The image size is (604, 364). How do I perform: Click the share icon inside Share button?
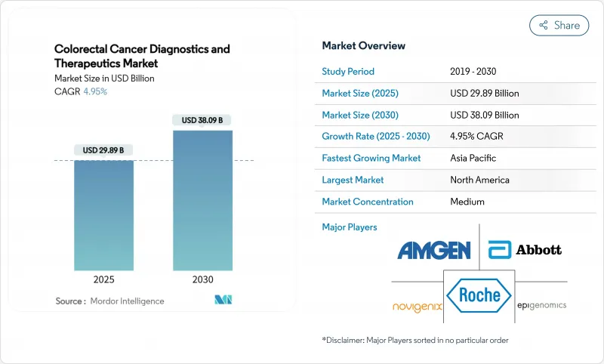click(x=543, y=25)
